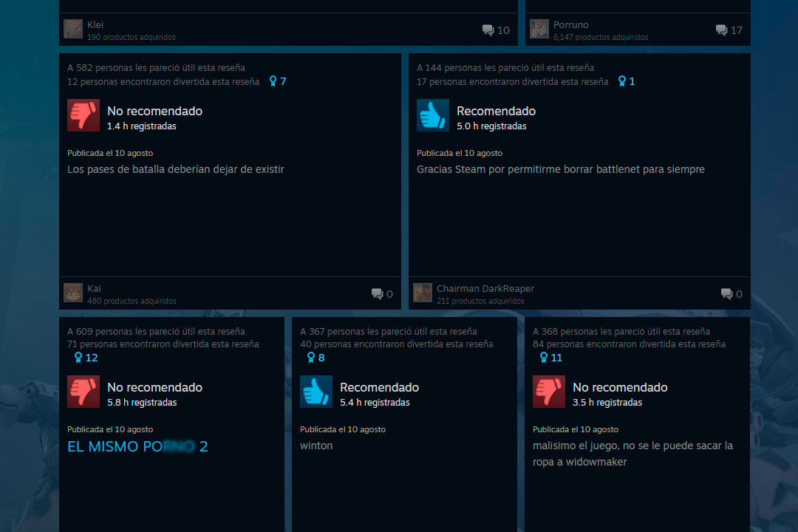Click '190 productos adquiridos' under Klei

[x=132, y=37]
